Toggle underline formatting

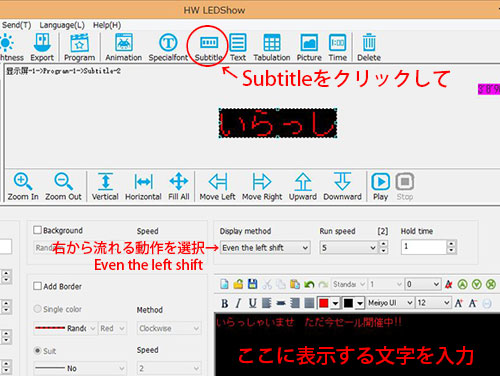point(253,303)
